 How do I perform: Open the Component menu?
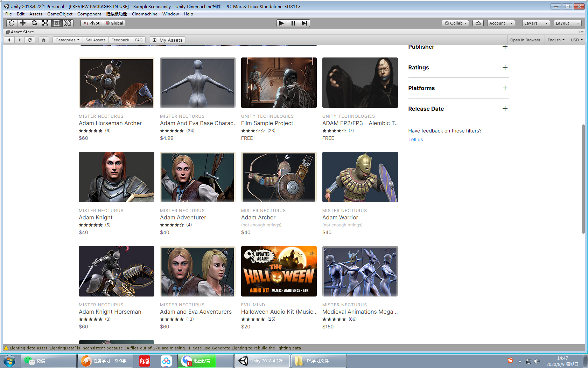tap(89, 14)
